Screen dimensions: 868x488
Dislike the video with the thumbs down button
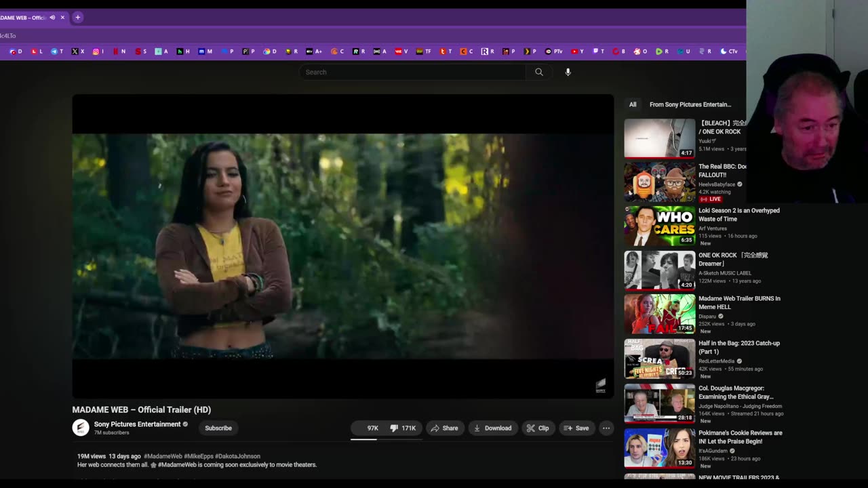[x=403, y=428]
